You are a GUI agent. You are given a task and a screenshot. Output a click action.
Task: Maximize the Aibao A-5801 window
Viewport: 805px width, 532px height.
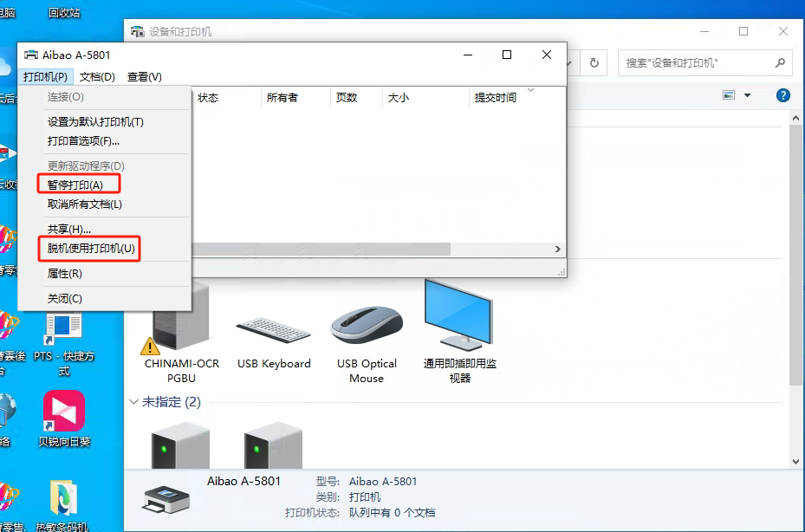pyautogui.click(x=507, y=55)
